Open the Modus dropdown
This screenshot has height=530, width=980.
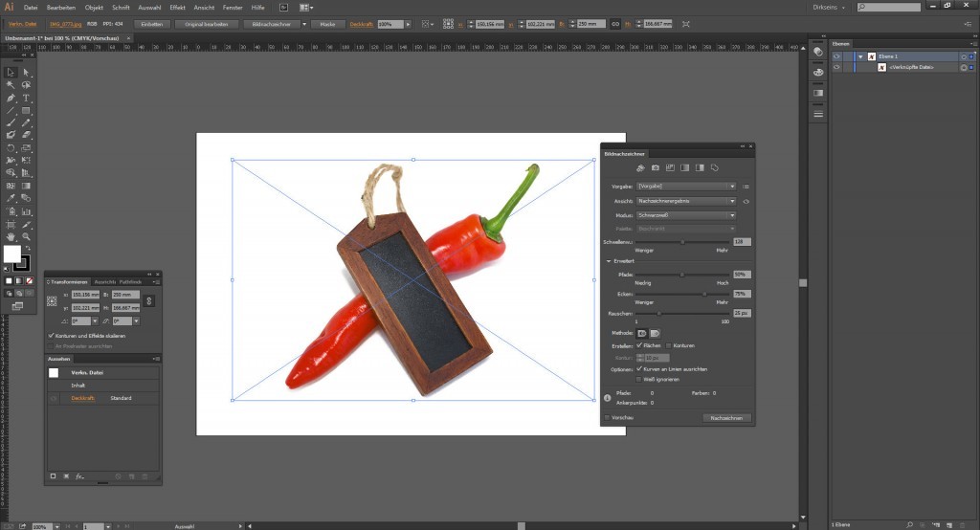[685, 215]
